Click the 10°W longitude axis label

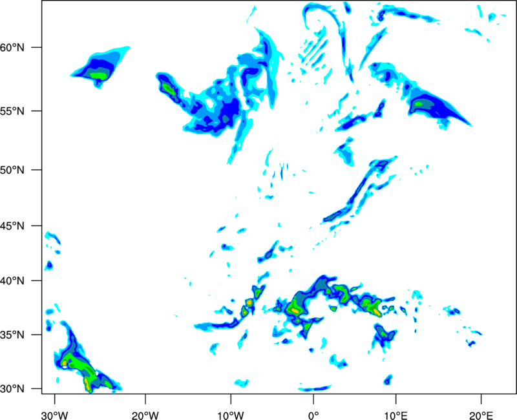tap(230, 415)
